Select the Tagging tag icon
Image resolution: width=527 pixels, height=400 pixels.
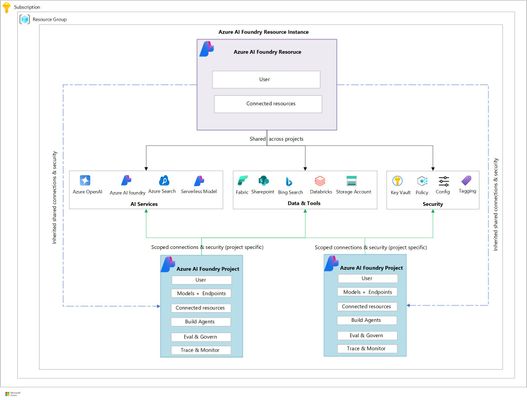click(x=466, y=181)
